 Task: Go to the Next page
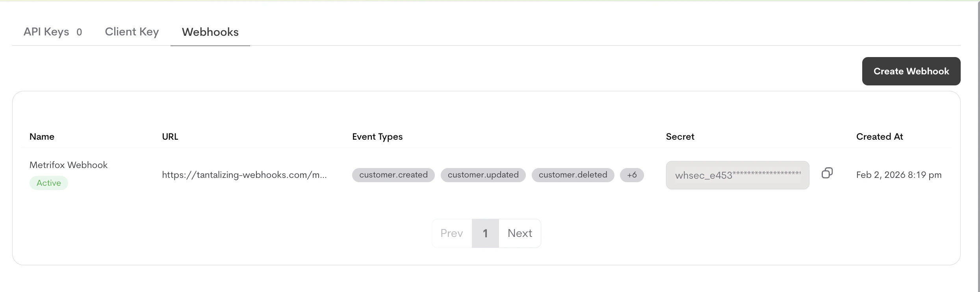tap(520, 233)
